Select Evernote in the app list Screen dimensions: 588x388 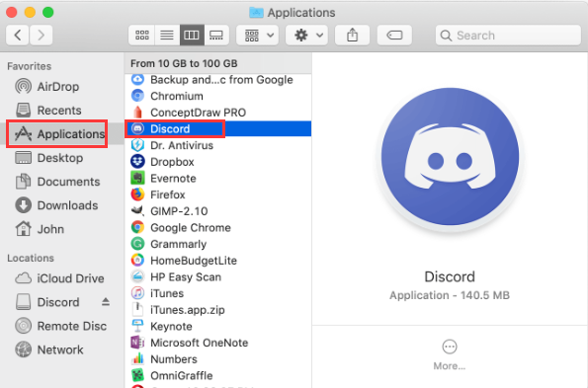click(217, 179)
